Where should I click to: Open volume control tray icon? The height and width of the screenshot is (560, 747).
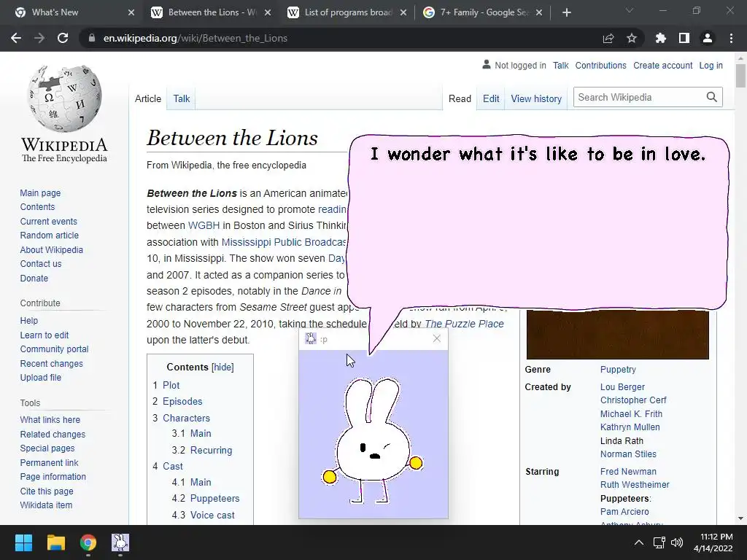click(676, 542)
